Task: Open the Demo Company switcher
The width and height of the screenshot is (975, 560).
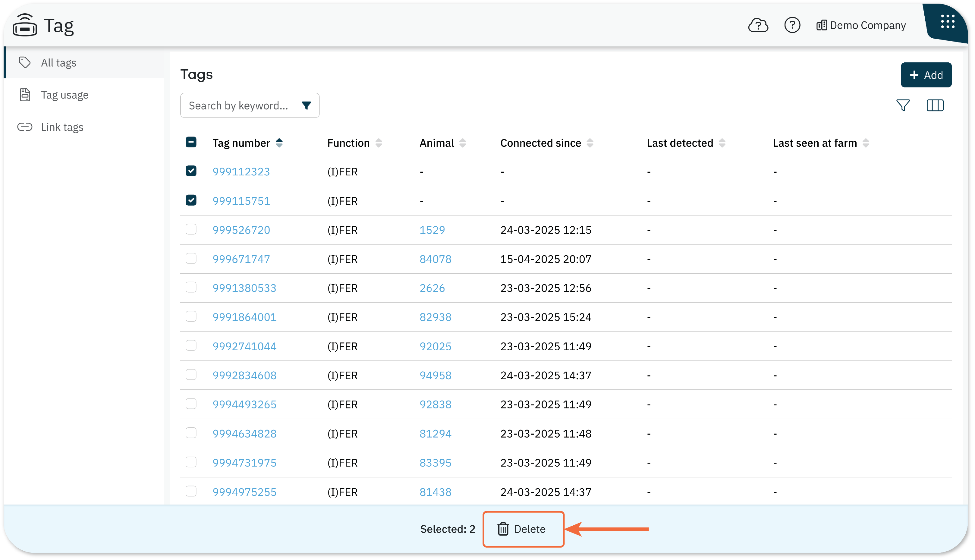Action: click(x=861, y=25)
